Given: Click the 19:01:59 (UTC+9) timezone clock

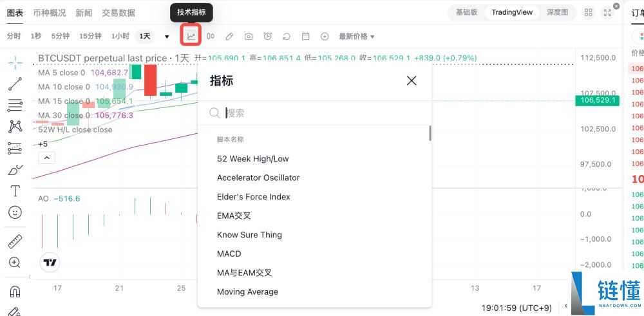Looking at the screenshot, I should click(x=516, y=308).
